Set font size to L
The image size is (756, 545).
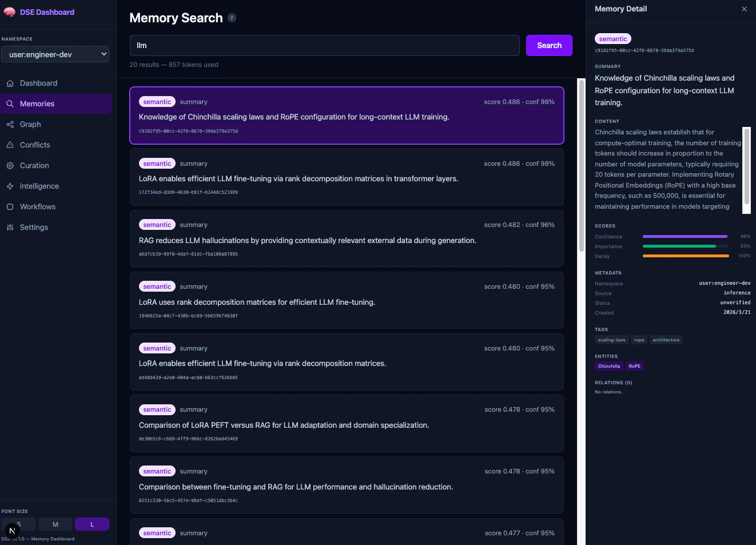92,524
